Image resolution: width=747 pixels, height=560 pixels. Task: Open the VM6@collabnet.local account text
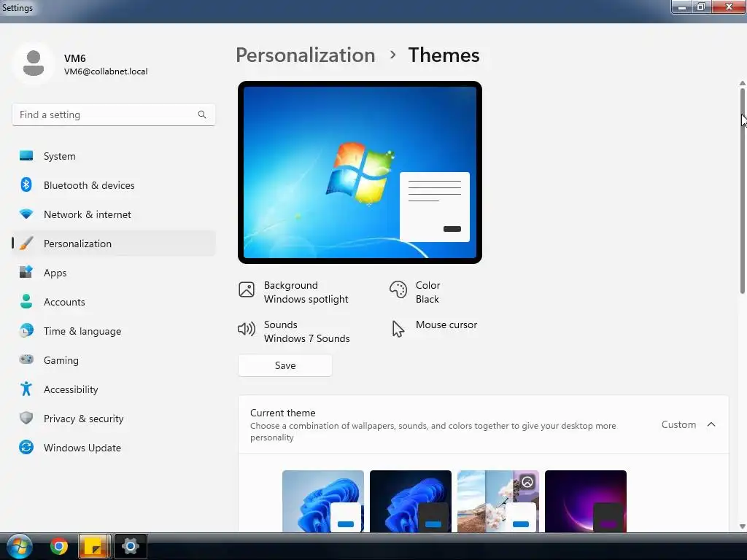[x=106, y=71]
